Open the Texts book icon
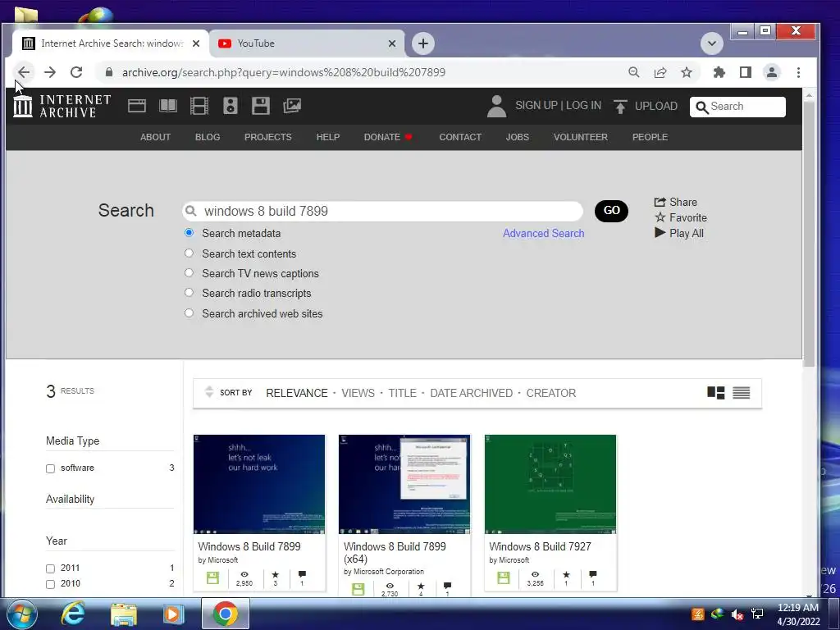This screenshot has height=630, width=840. [x=168, y=106]
